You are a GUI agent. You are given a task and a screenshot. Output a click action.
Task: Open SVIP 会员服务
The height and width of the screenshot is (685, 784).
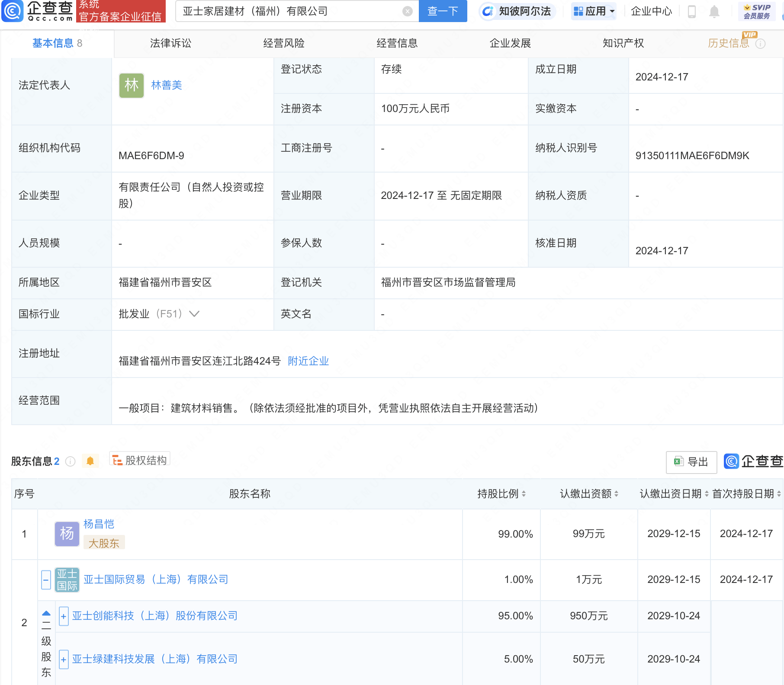tap(757, 11)
